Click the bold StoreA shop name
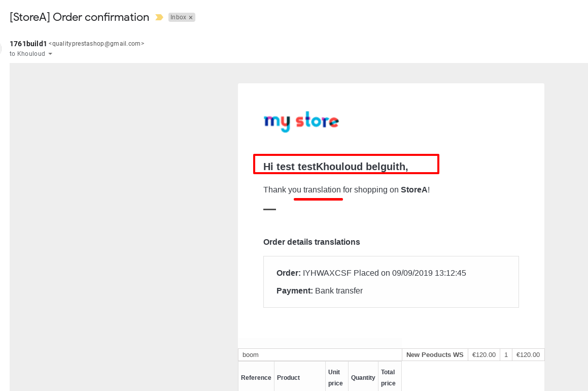 click(414, 189)
